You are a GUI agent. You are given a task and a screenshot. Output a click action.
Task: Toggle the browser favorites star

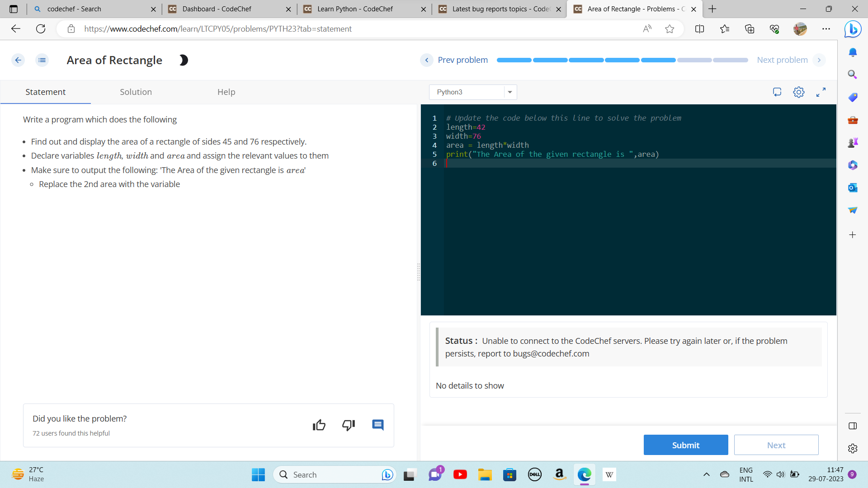[670, 29]
